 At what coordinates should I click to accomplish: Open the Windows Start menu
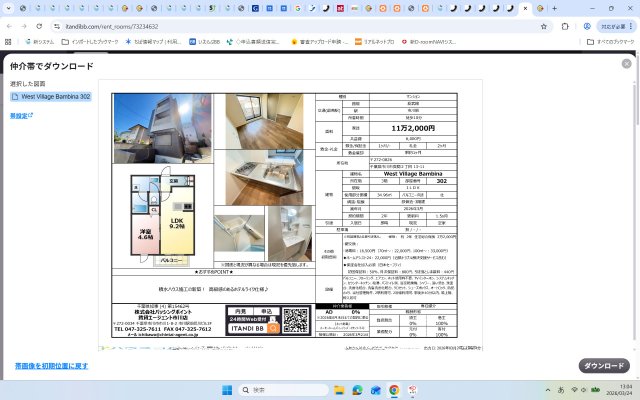pyautogui.click(x=226, y=389)
